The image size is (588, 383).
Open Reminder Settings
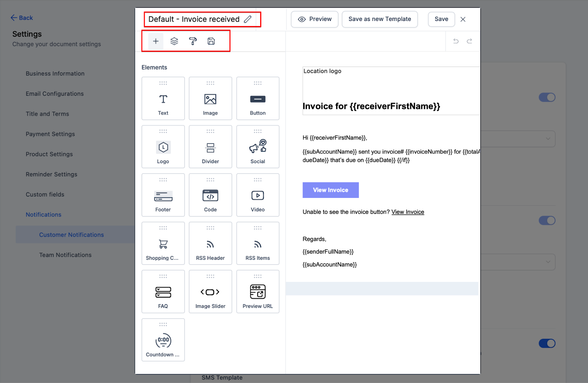pyautogui.click(x=51, y=174)
